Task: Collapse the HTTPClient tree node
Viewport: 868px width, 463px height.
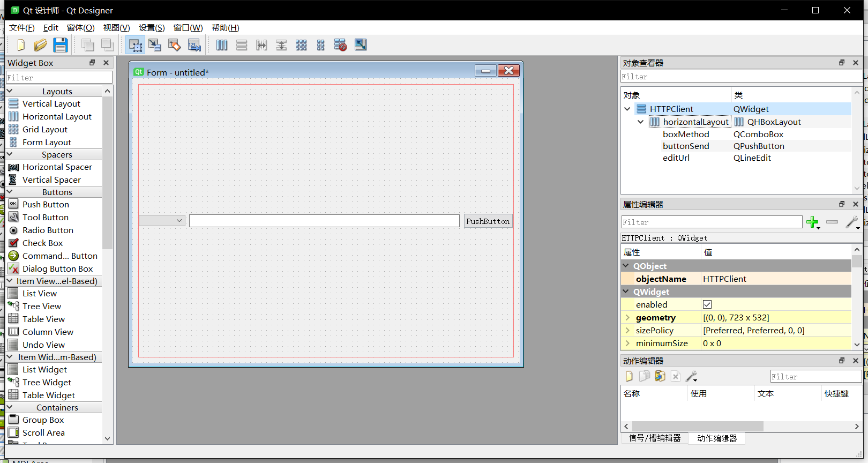Action: click(627, 109)
